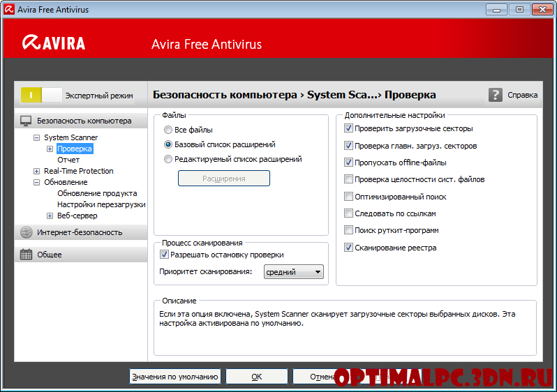Viewport: 557px width, 392px height.
Task: Select Проверка in the tree
Action: pyautogui.click(x=75, y=149)
